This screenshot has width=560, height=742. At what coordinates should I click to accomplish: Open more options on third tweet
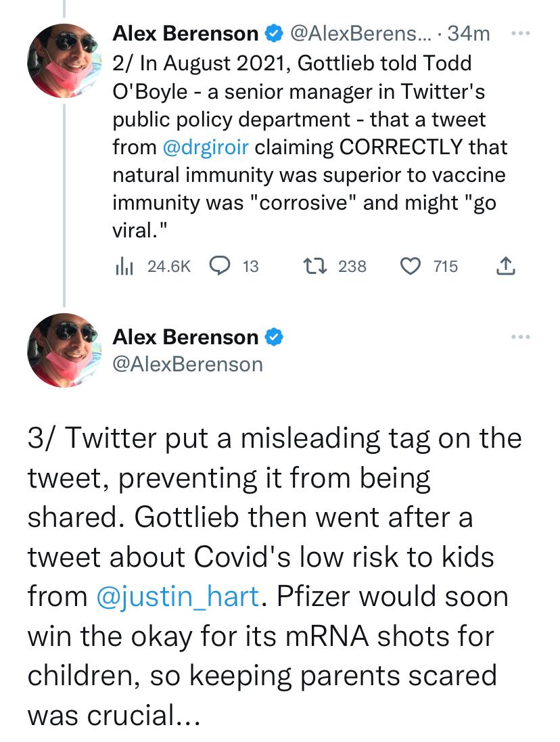(521, 337)
